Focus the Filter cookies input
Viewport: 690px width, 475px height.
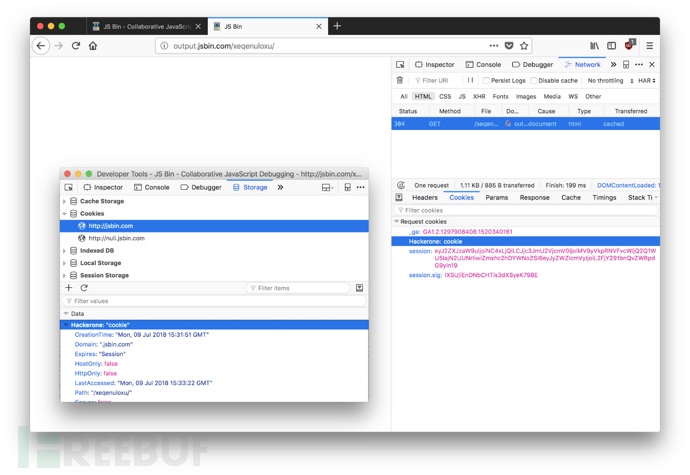click(x=526, y=210)
